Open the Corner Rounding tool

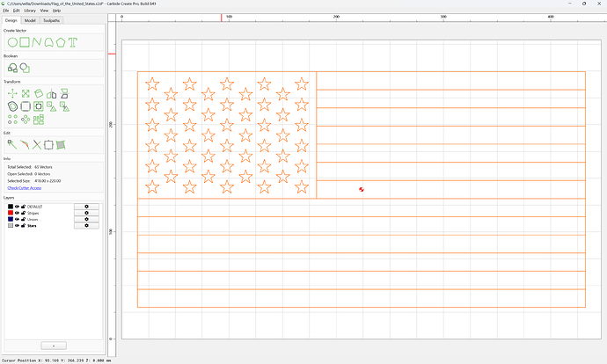click(26, 106)
